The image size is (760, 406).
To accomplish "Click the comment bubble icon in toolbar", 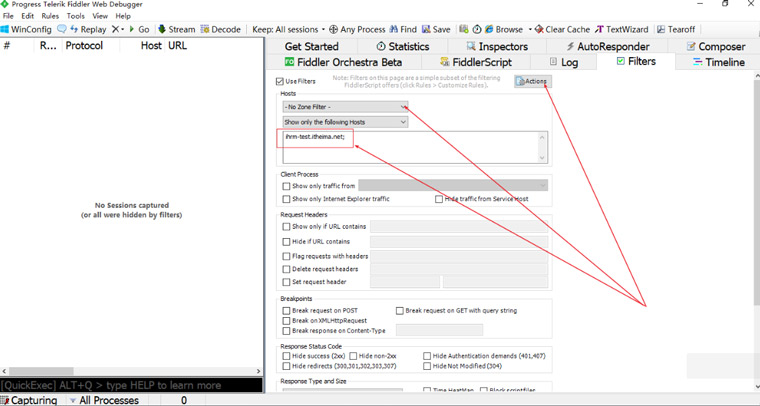I will 62,29.
